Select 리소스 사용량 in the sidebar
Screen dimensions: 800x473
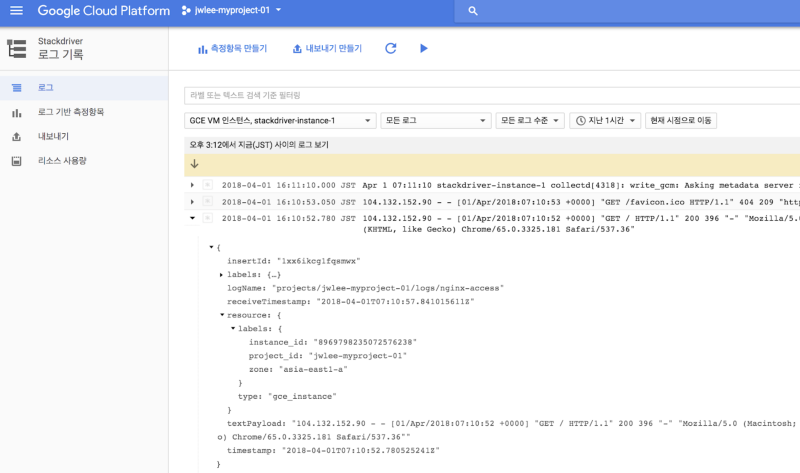[x=62, y=160]
